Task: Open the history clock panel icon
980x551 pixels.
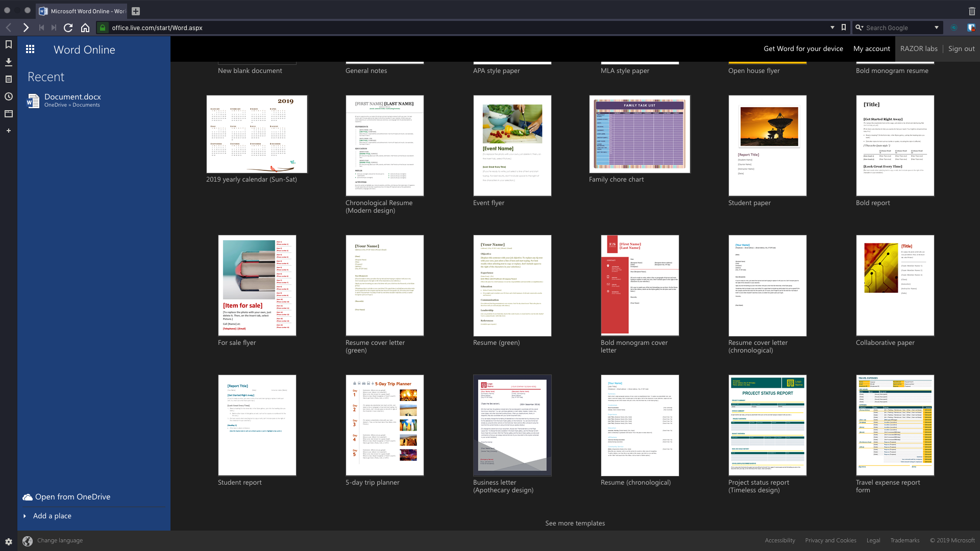Action: coord(9,96)
